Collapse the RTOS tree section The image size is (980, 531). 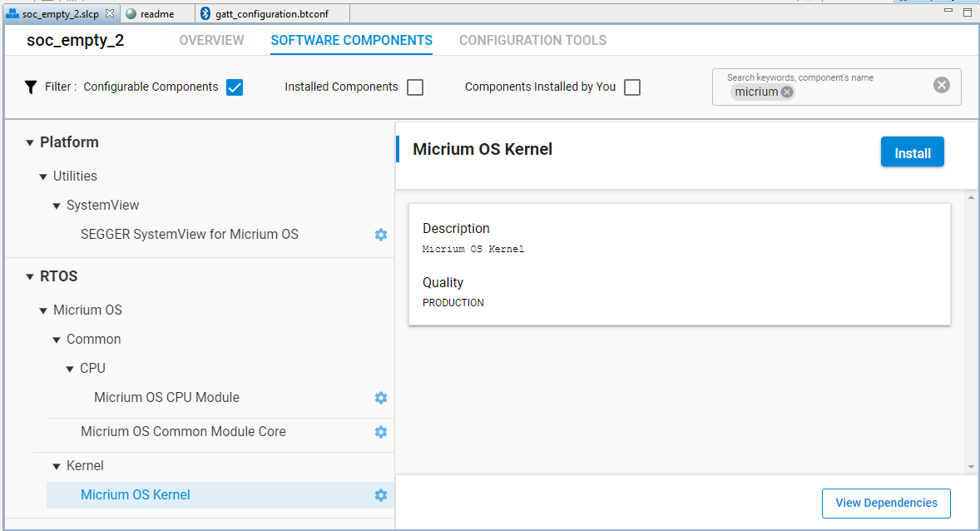pos(30,275)
